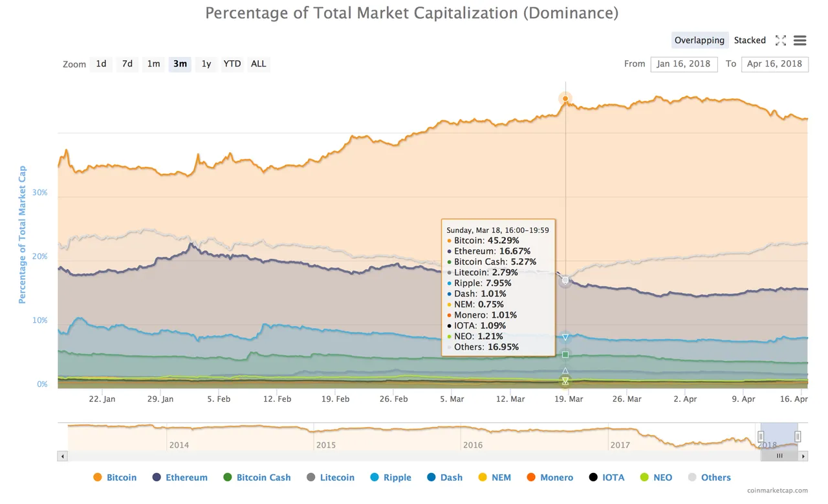Click the NEO lime legend dot

[x=644, y=477]
